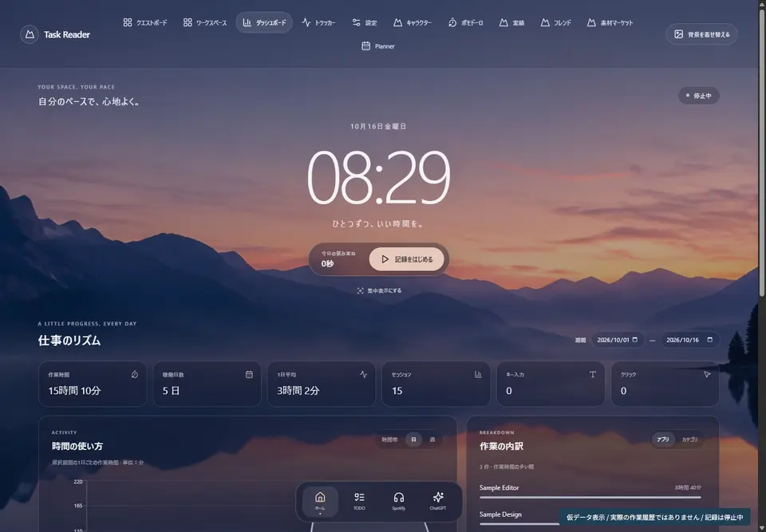Image resolution: width=766 pixels, height=532 pixels.
Task: Open the クエストボード nav item
Action: pyautogui.click(x=145, y=22)
